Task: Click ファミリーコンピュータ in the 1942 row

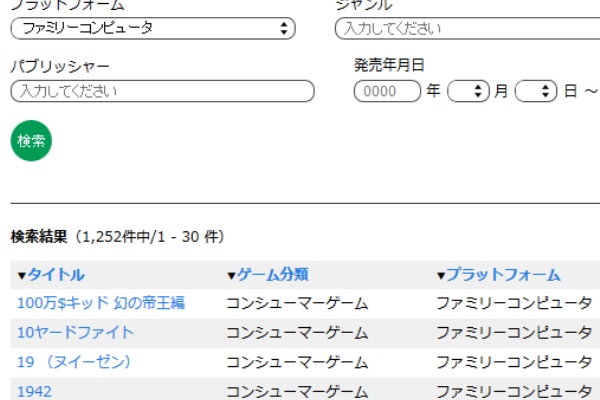Action: click(x=514, y=392)
